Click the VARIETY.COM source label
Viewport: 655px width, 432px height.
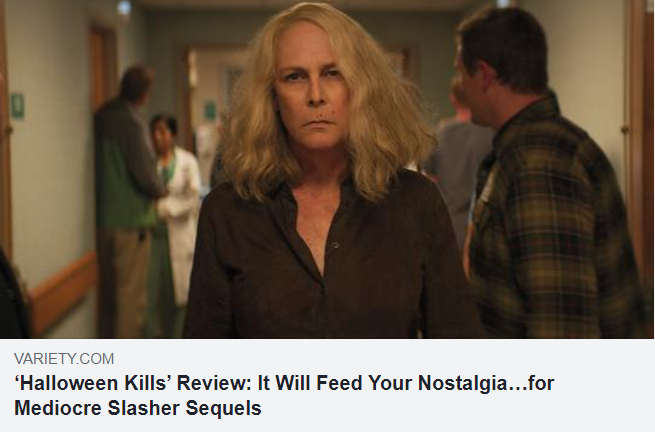[63, 359]
